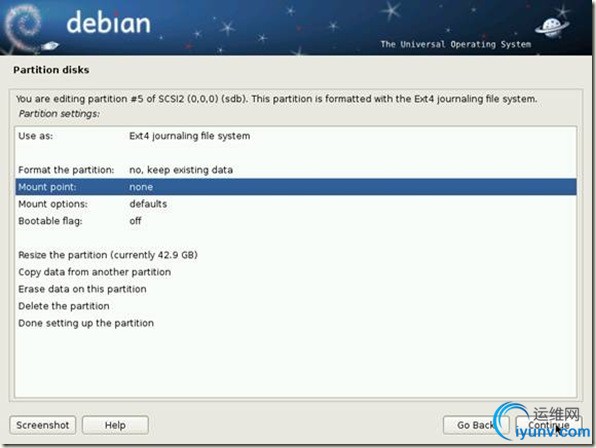Select the 'Mount options: defaults' row
This screenshot has height=448, width=596.
(296, 204)
